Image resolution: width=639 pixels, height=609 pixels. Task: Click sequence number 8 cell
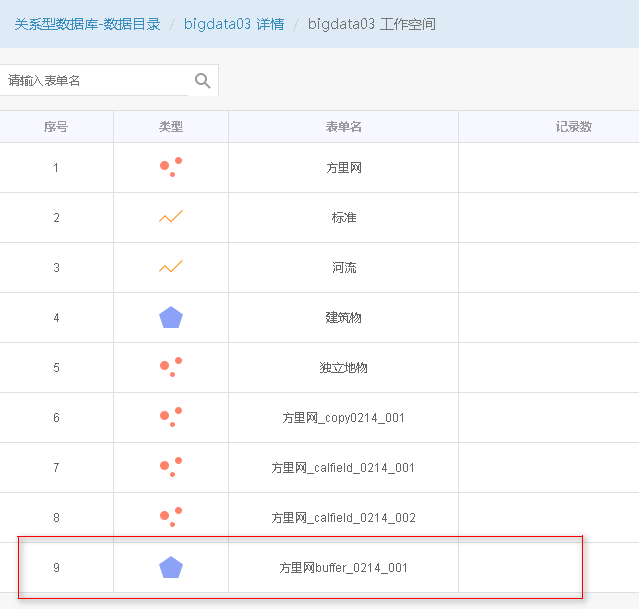pyautogui.click(x=56, y=518)
